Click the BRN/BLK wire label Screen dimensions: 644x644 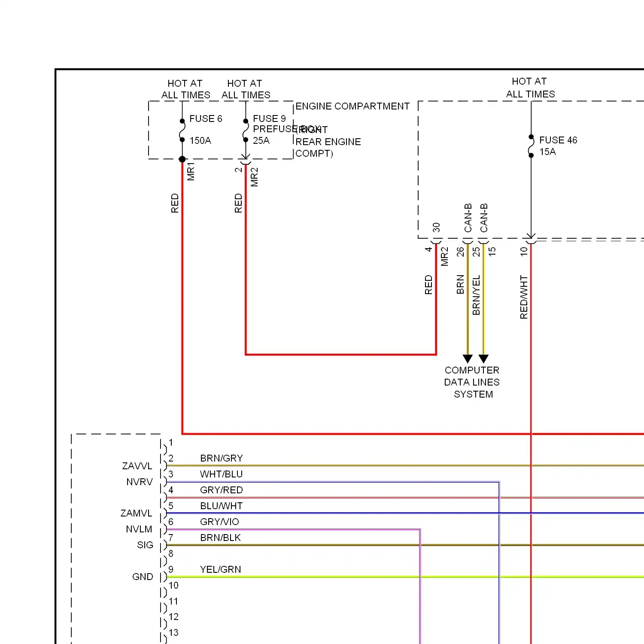point(220,538)
